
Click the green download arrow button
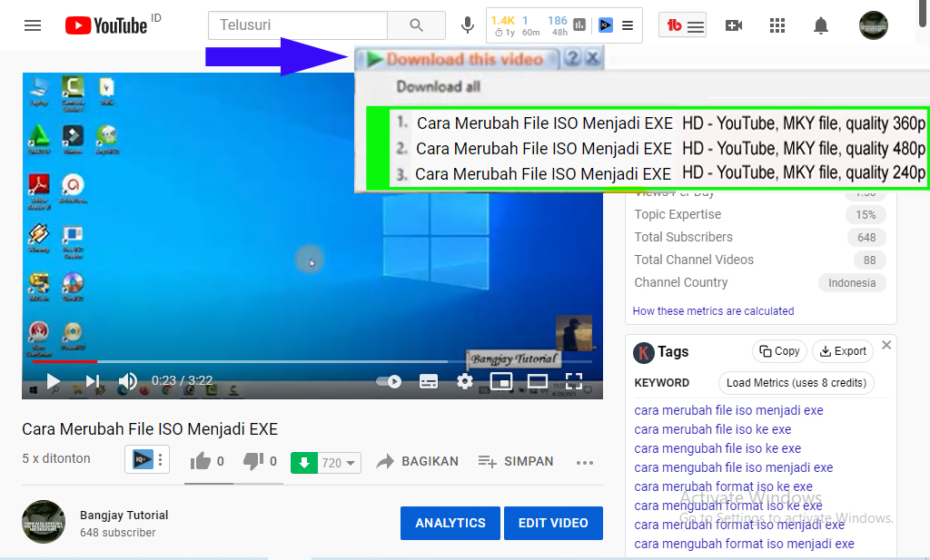click(304, 463)
